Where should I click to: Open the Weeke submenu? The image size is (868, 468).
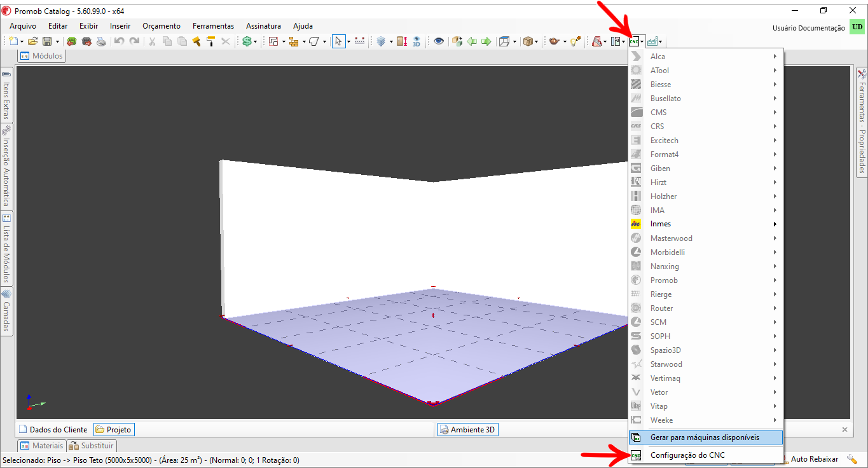coord(705,420)
